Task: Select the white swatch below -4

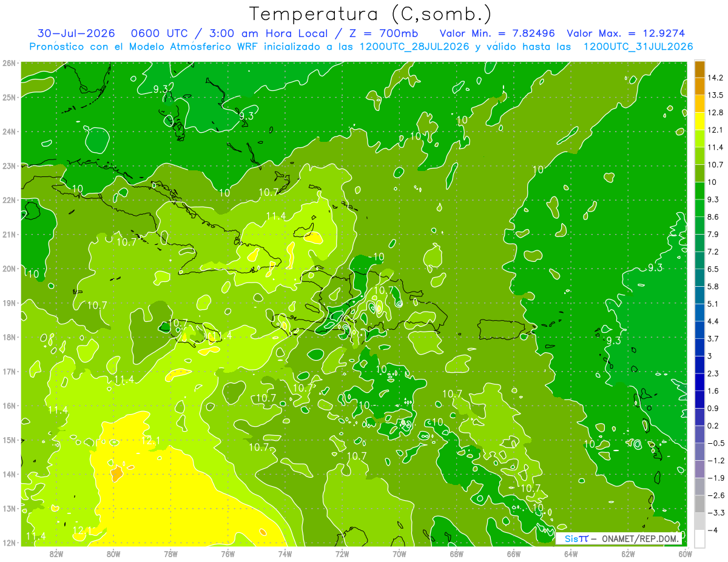Action: (x=699, y=538)
